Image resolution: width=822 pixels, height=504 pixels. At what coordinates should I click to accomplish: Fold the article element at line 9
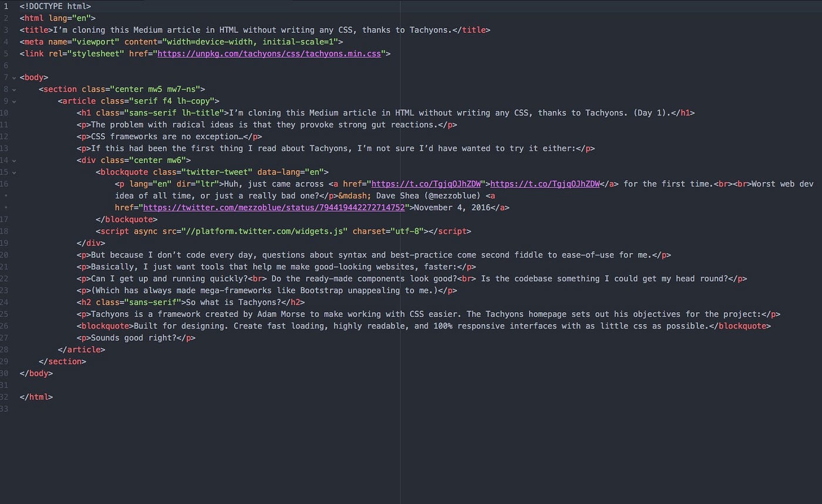pyautogui.click(x=14, y=101)
